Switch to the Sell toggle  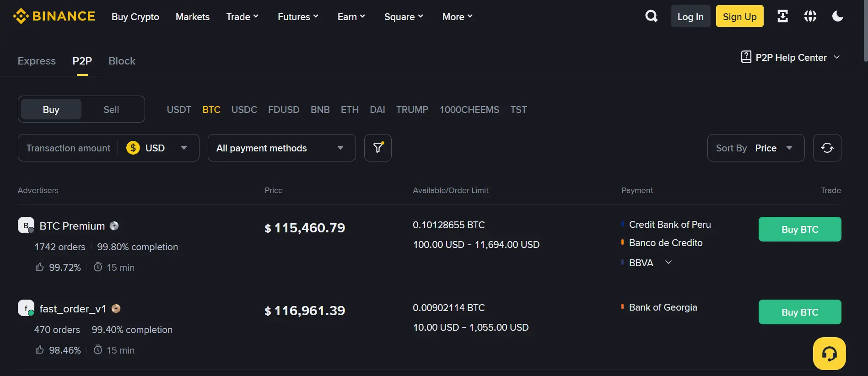point(111,109)
